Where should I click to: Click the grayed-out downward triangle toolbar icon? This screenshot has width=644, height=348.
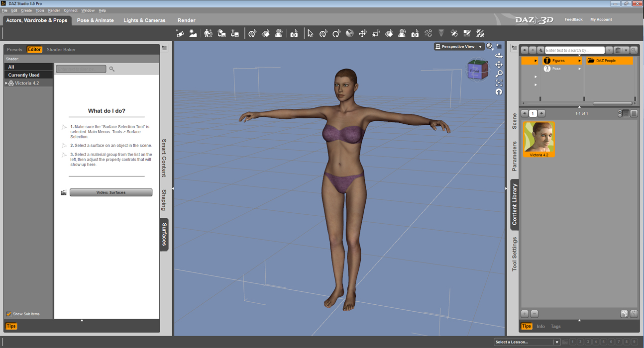coord(441,33)
